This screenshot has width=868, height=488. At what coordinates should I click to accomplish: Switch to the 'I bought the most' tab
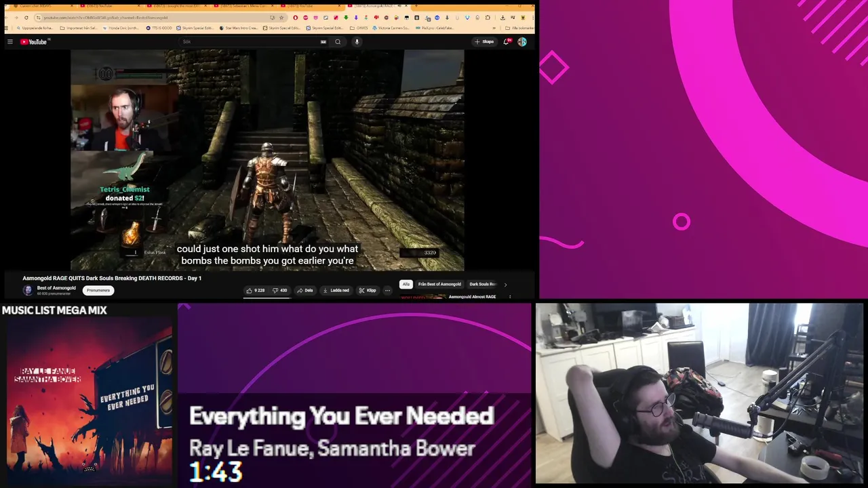coord(176,5)
